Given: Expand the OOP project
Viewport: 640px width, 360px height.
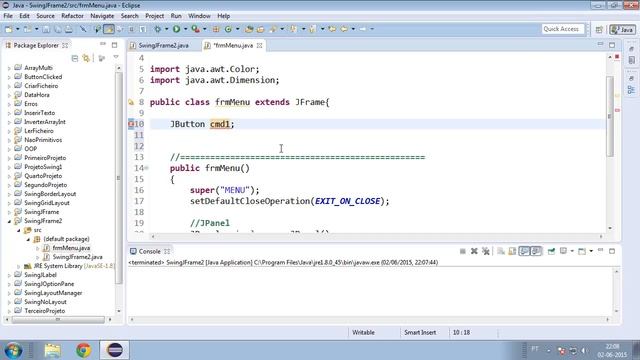Looking at the screenshot, I should (9, 149).
